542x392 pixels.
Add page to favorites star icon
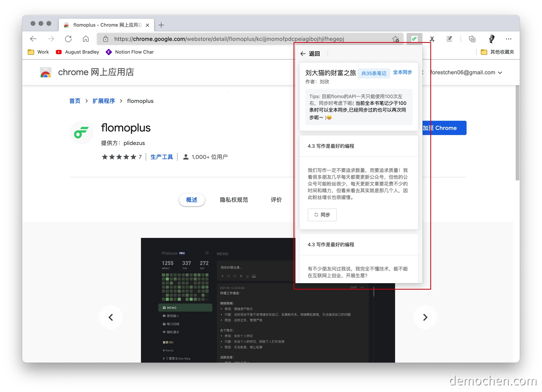click(x=395, y=39)
